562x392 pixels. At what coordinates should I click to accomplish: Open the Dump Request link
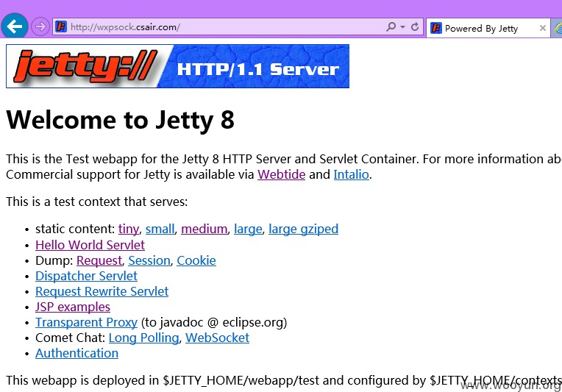pyautogui.click(x=99, y=260)
